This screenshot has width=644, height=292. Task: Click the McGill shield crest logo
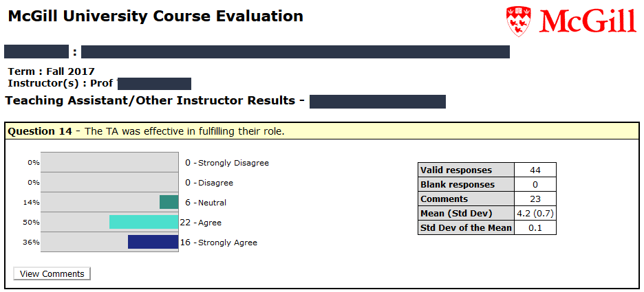click(x=519, y=21)
